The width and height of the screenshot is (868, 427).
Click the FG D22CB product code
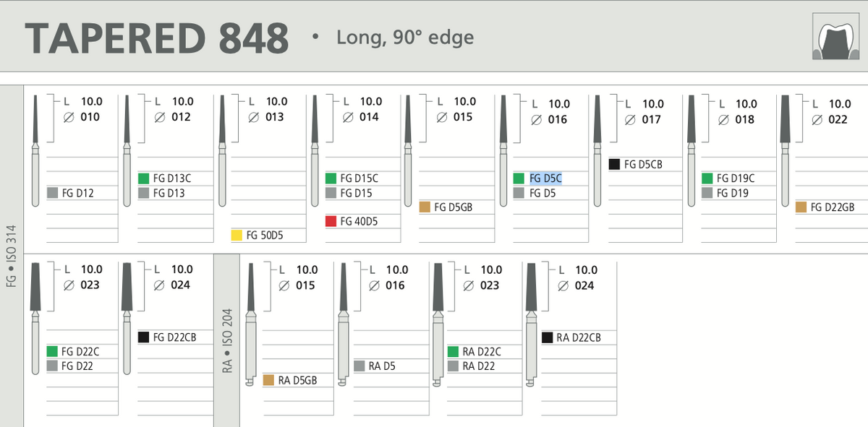(x=175, y=337)
